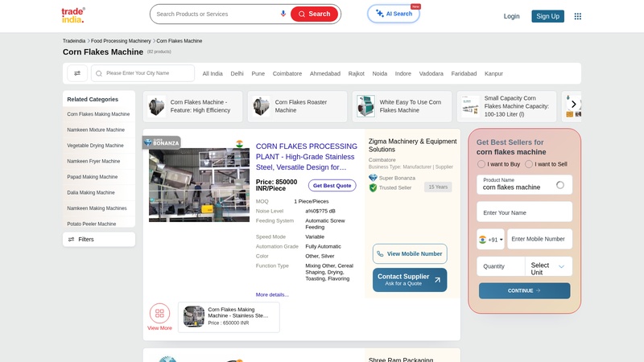Open Potato Peeler Machine category

(x=92, y=224)
